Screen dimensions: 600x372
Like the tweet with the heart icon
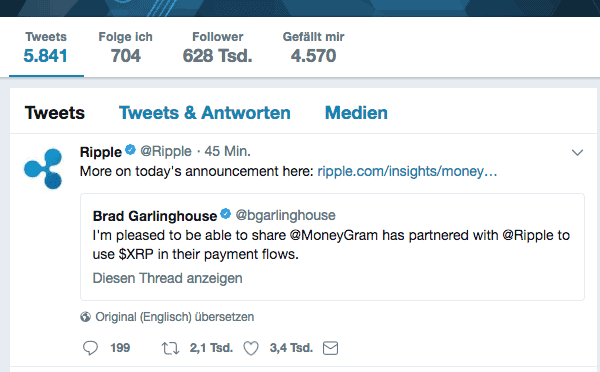[251, 348]
